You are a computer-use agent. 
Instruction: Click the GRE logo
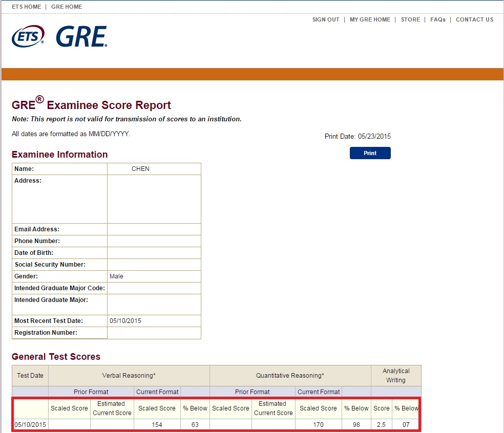point(81,37)
